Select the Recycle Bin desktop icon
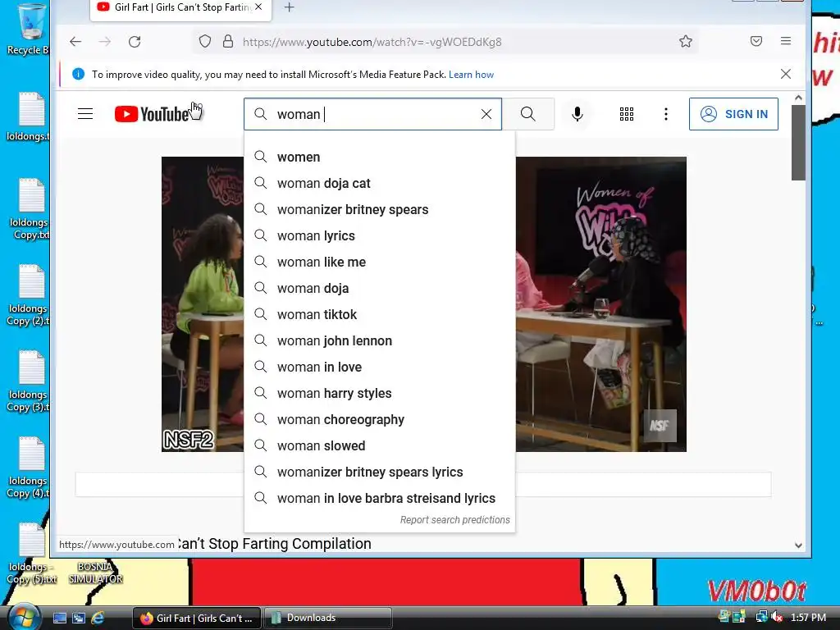 tap(29, 30)
